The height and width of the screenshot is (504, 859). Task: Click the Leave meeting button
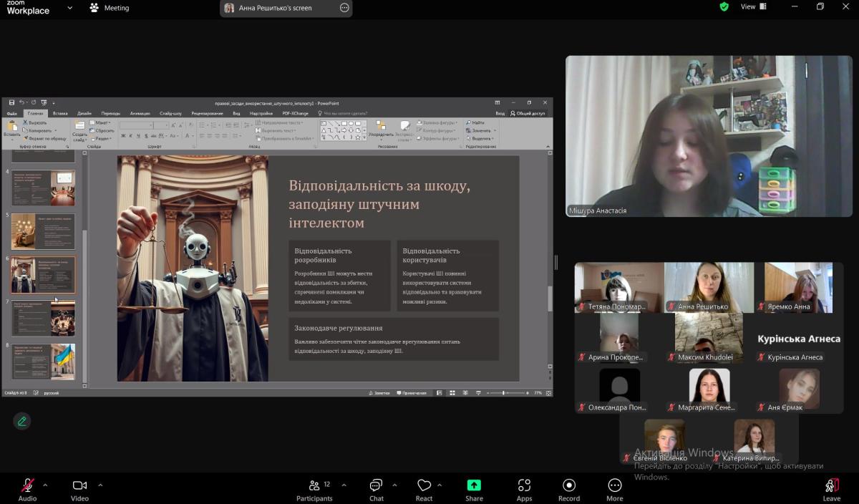(831, 489)
